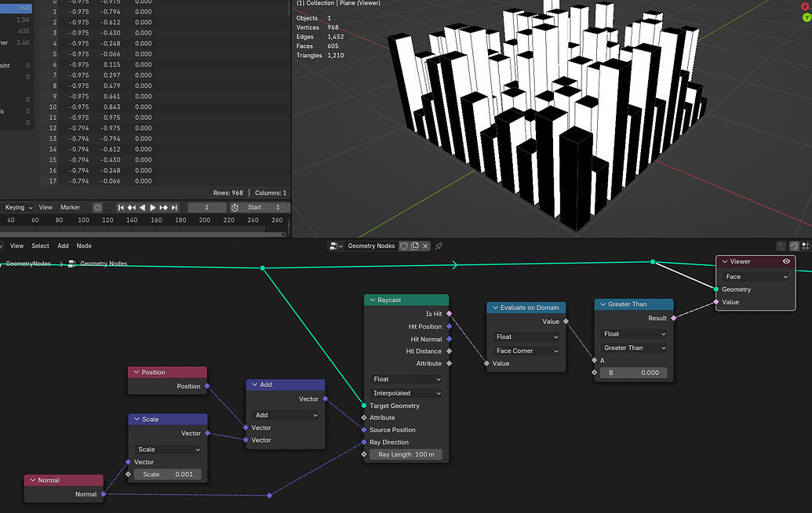The width and height of the screenshot is (812, 513).
Task: Open the node editor View menu
Action: pos(16,246)
